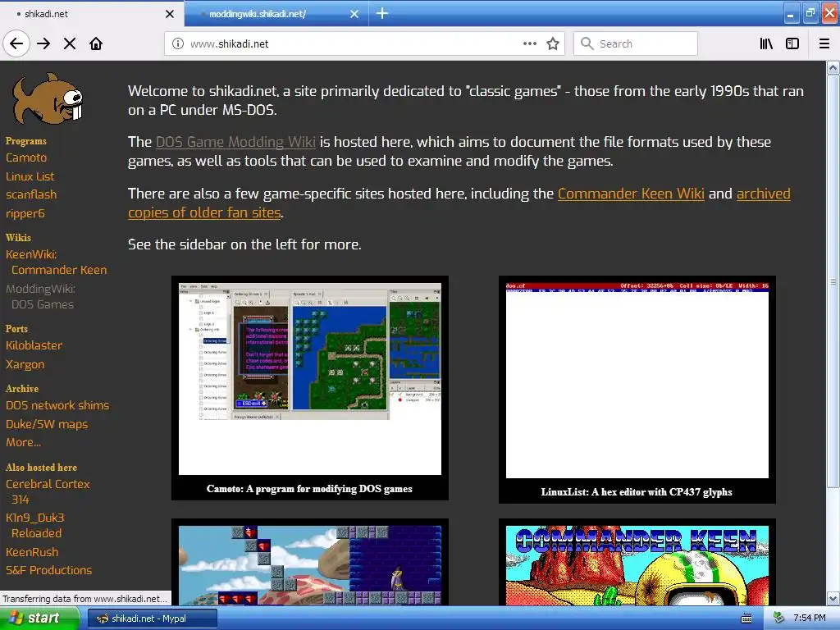Open the Kiloblaster ports link
The width and height of the screenshot is (840, 630).
point(34,345)
